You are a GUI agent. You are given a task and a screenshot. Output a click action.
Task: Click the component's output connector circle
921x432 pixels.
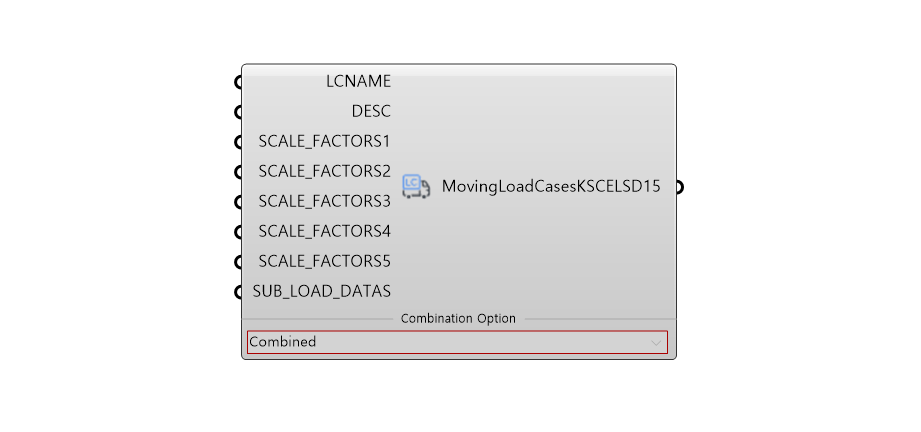click(x=680, y=187)
